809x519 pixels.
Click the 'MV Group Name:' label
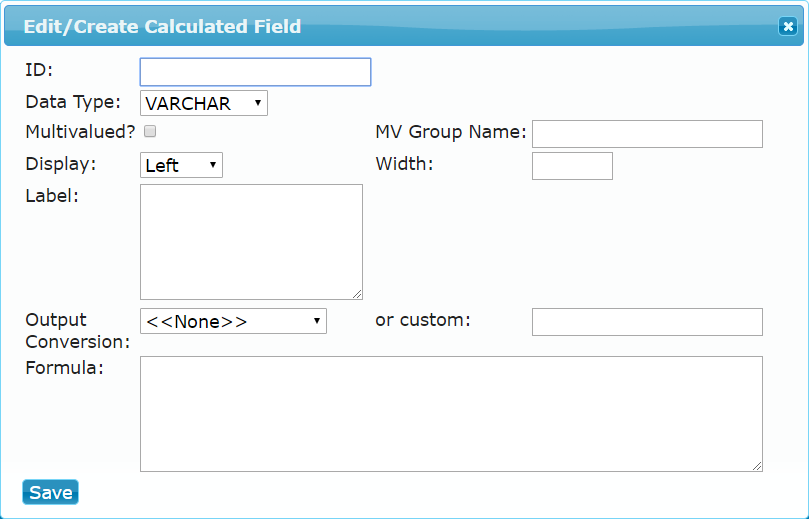pos(451,132)
